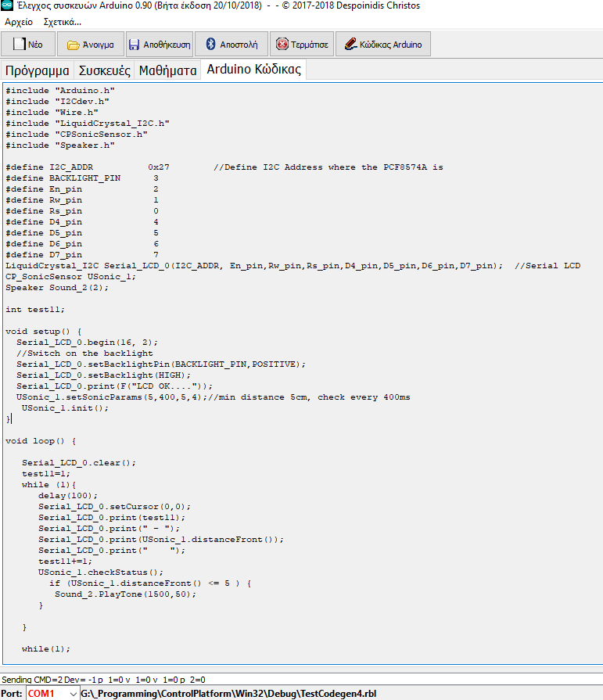603x700 pixels.
Task: Click the Switch on the backlight comment
Action: coord(84,353)
